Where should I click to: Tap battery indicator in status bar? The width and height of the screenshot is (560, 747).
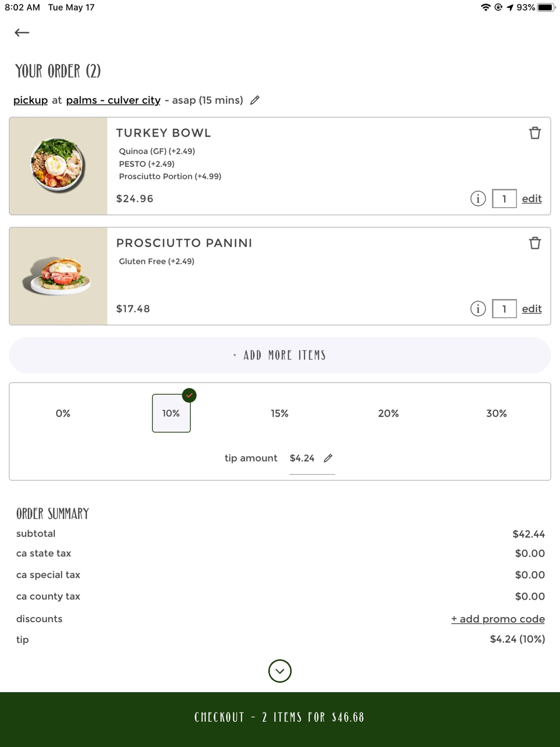(545, 7)
